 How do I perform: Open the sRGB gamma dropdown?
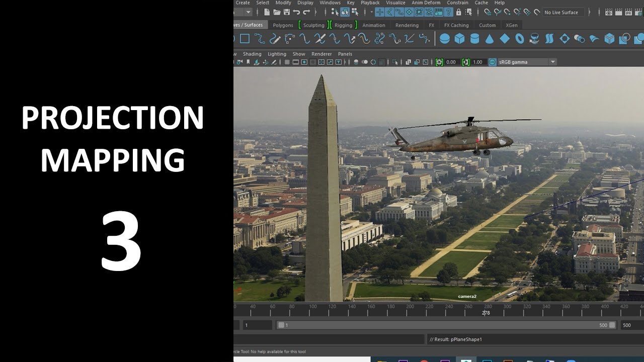click(x=553, y=62)
